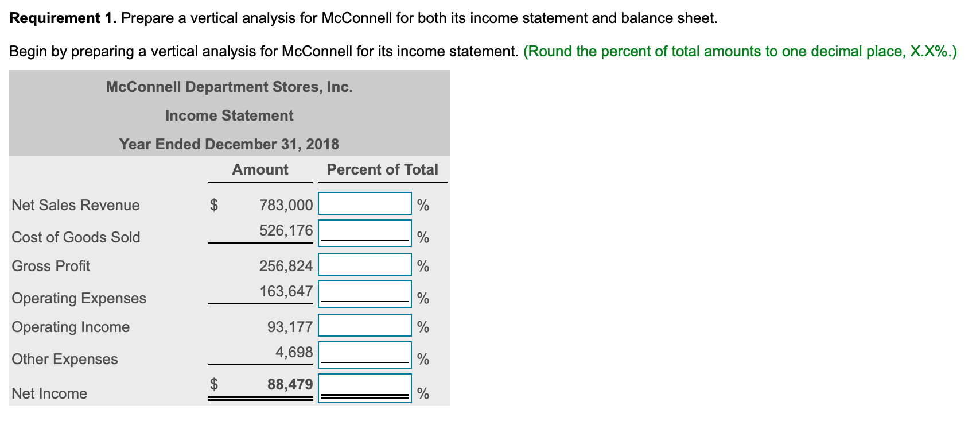This screenshot has height=440, width=980.
Task: Click the McConnell Department Stores, Inc. title
Action: tap(228, 87)
